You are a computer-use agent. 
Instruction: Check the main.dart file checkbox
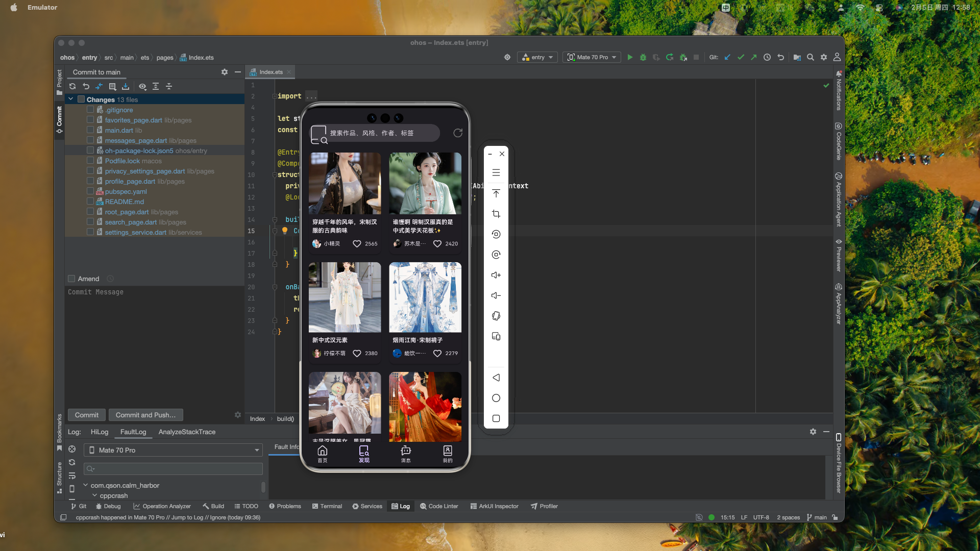[90, 130]
